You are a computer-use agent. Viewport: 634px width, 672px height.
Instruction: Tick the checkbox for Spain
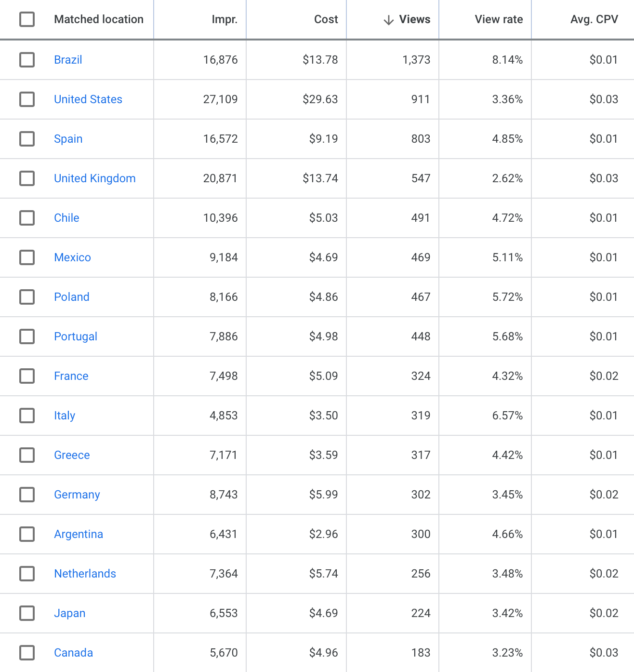27,139
